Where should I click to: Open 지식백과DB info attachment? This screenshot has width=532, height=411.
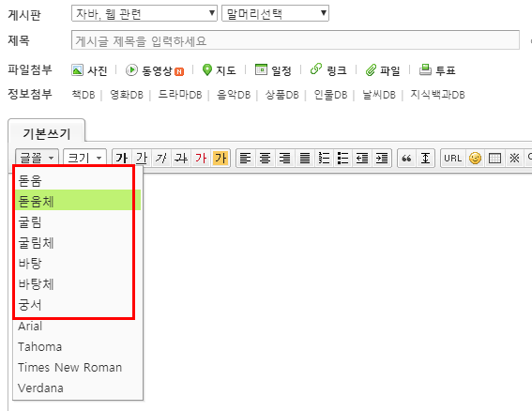coord(437,95)
